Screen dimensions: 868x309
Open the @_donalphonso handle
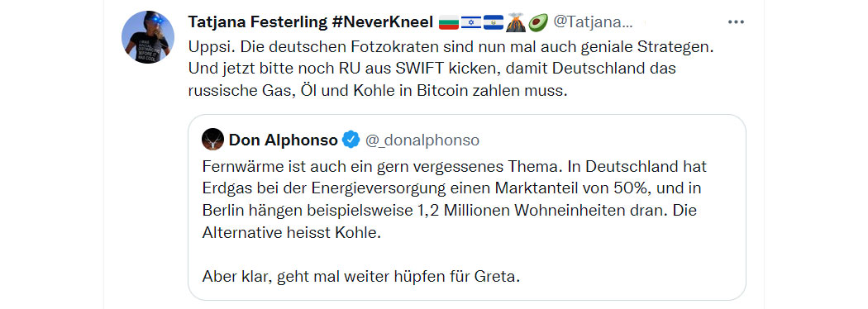[422, 140]
